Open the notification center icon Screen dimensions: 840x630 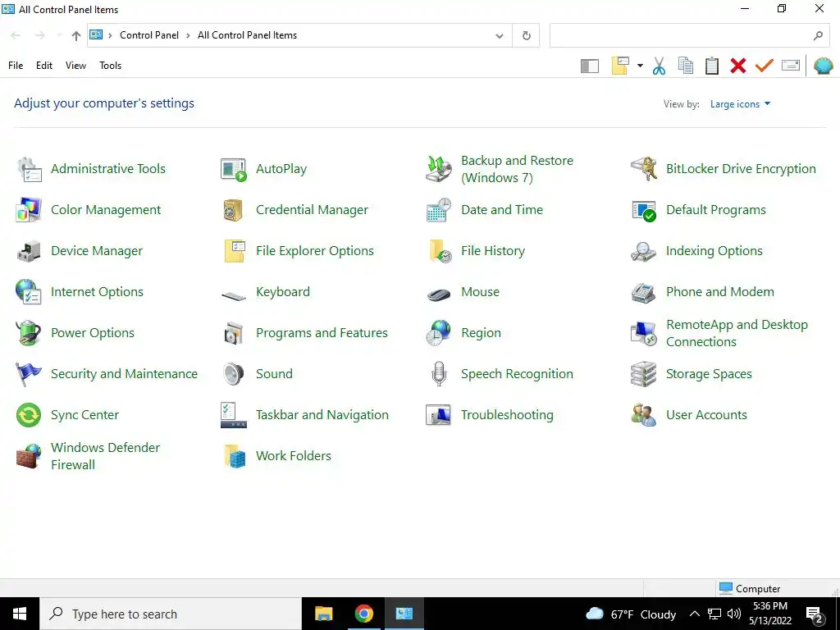coord(815,615)
